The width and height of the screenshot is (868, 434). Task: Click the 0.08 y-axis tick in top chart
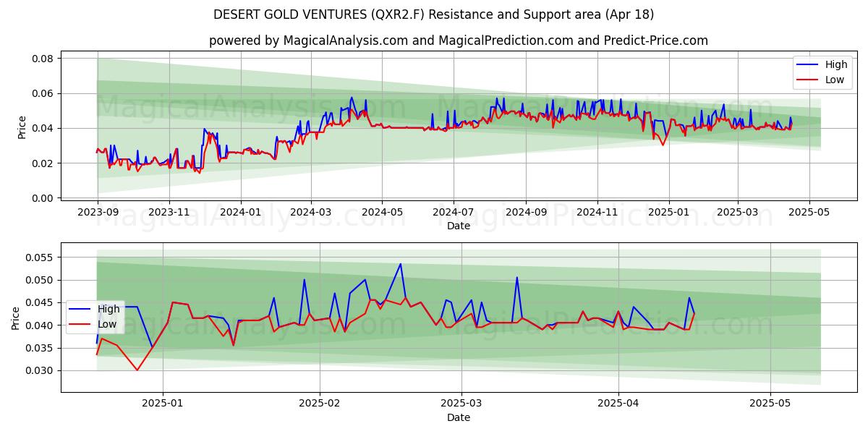point(43,59)
